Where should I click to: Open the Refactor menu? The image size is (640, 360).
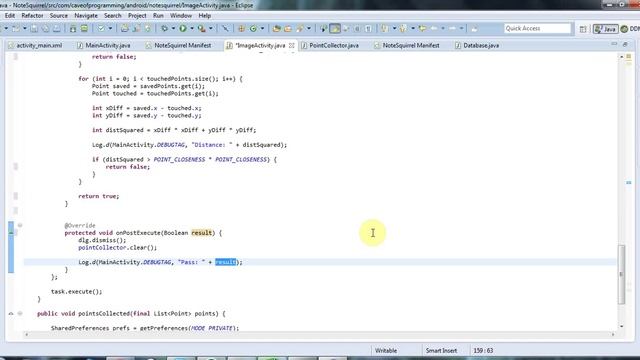[32, 16]
